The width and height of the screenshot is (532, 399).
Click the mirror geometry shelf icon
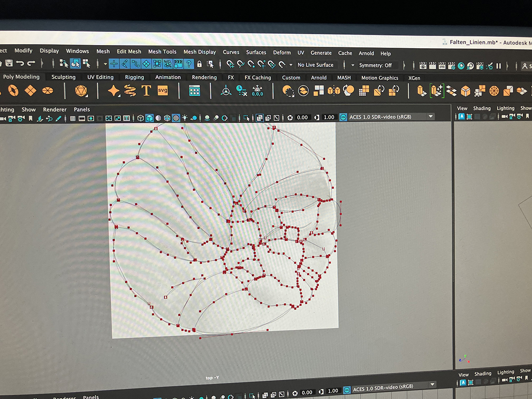point(333,91)
